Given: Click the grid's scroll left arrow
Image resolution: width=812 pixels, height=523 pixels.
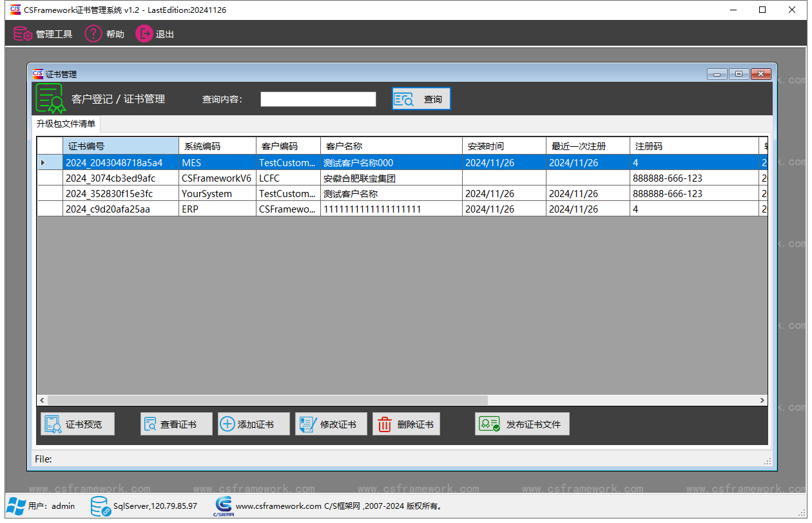Looking at the screenshot, I should 43,401.
